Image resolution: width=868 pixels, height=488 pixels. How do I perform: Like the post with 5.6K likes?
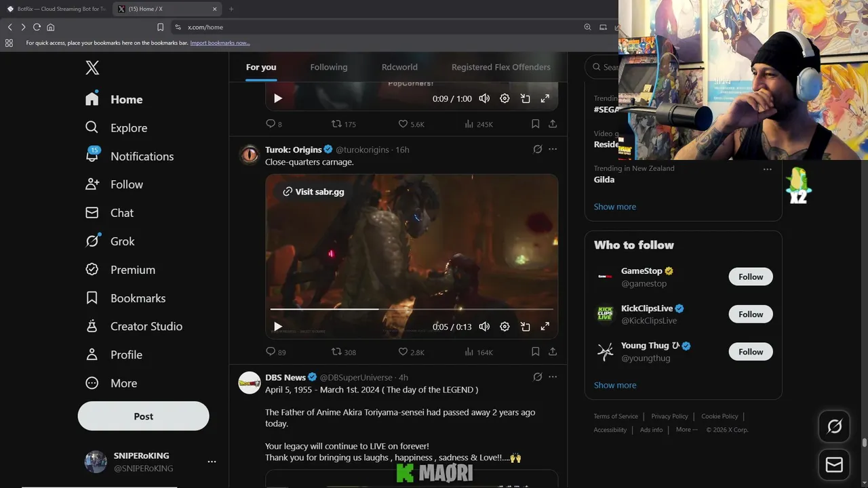(411, 124)
